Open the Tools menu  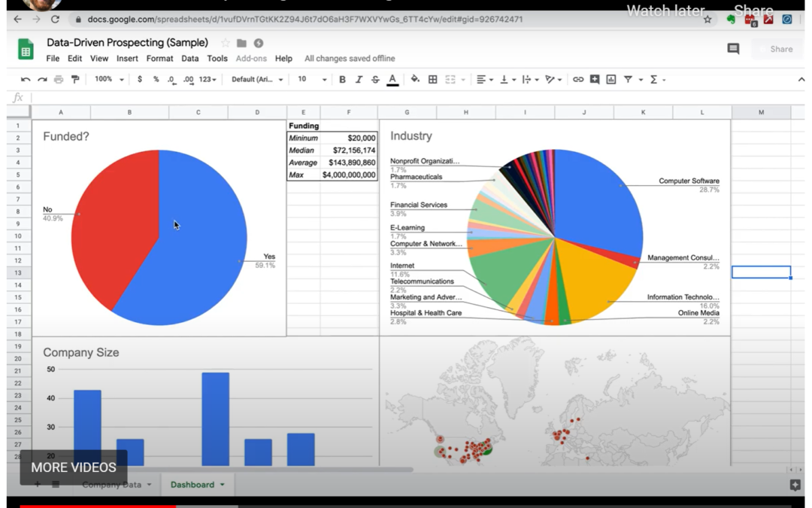pyautogui.click(x=217, y=59)
